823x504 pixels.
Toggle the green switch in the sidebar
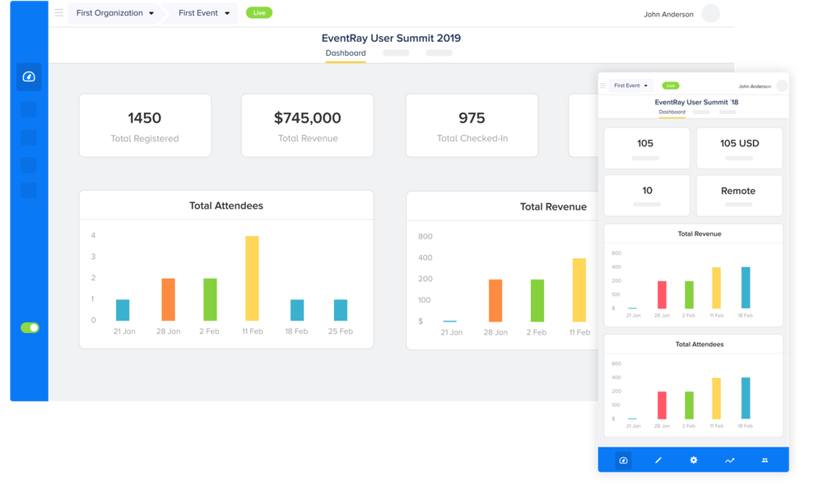(x=30, y=328)
